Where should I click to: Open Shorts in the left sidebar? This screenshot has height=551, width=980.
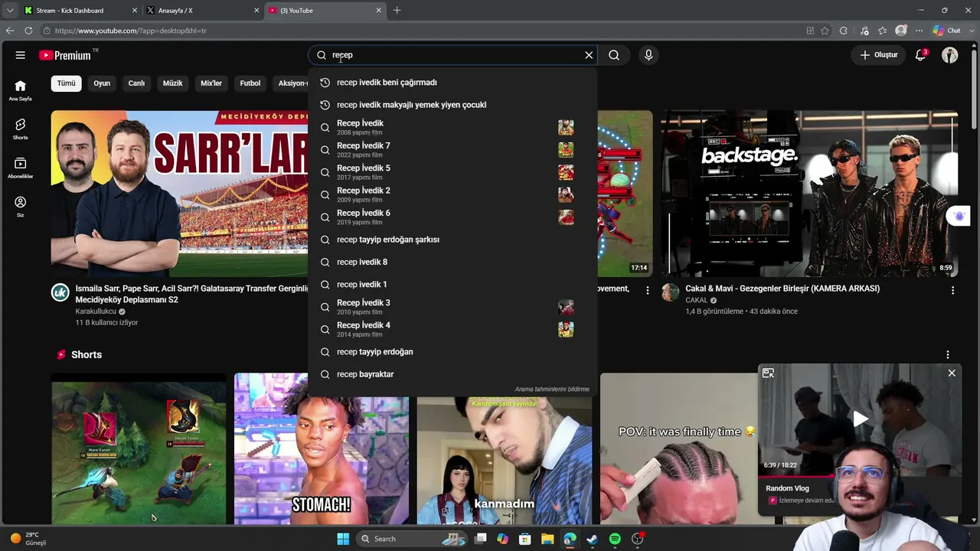click(x=21, y=129)
